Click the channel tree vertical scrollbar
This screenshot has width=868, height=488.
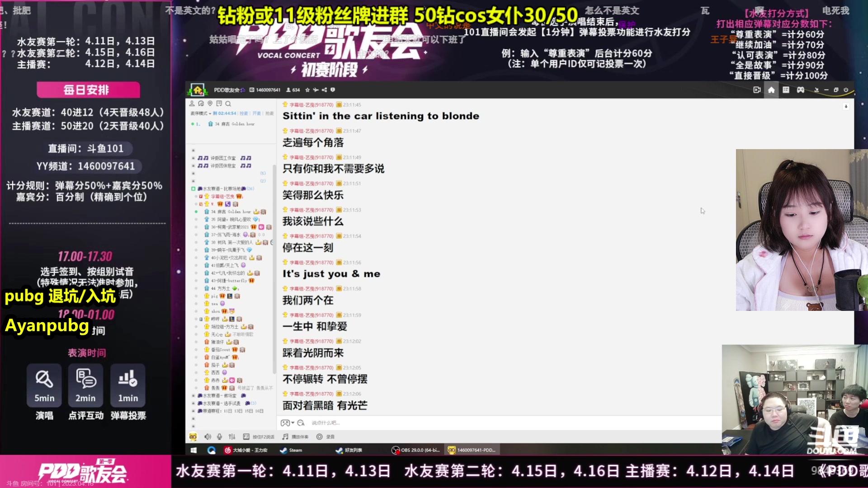pos(274,269)
